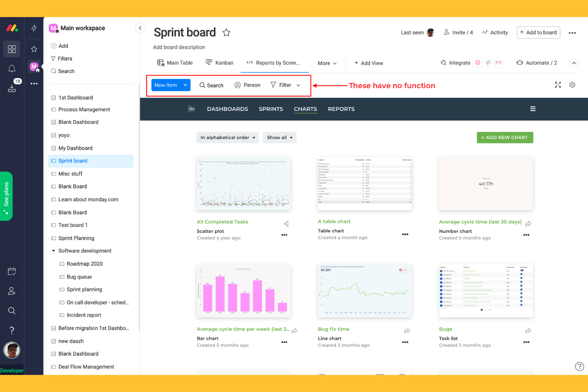Click the share icon beside All Completed Tasks
The width and height of the screenshot is (588, 392).
(x=286, y=224)
